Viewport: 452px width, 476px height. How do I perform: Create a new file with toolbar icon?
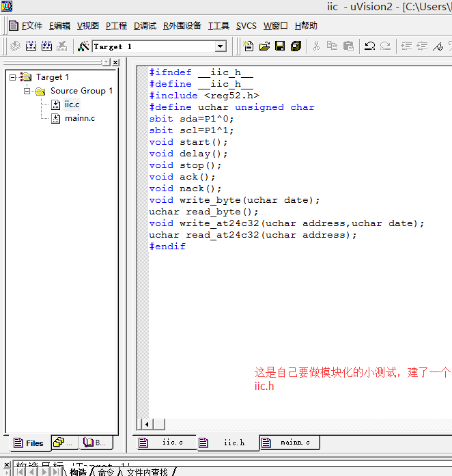[249, 46]
